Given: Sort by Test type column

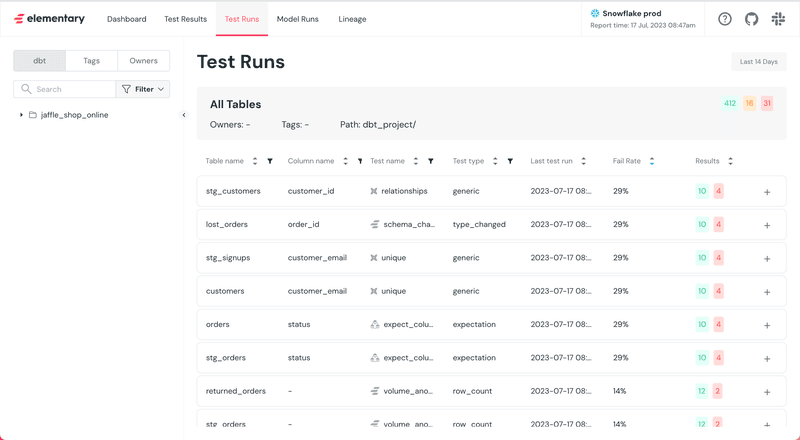Looking at the screenshot, I should [x=495, y=161].
